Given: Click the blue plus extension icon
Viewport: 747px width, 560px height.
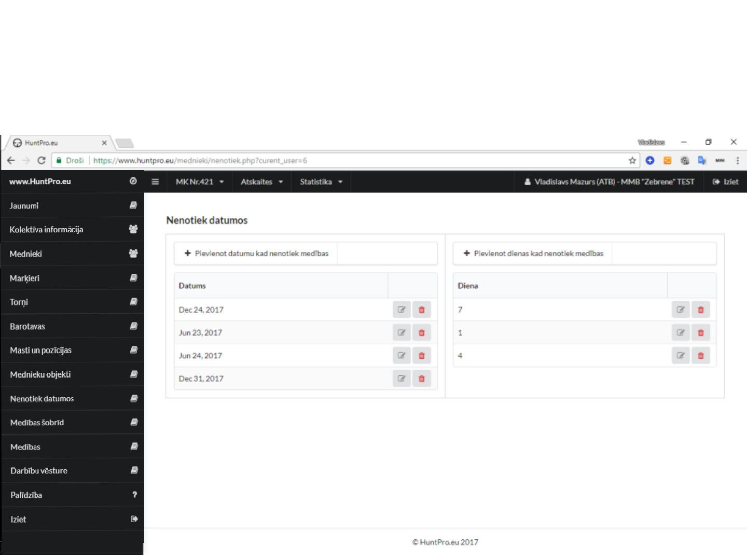Looking at the screenshot, I should tap(650, 160).
